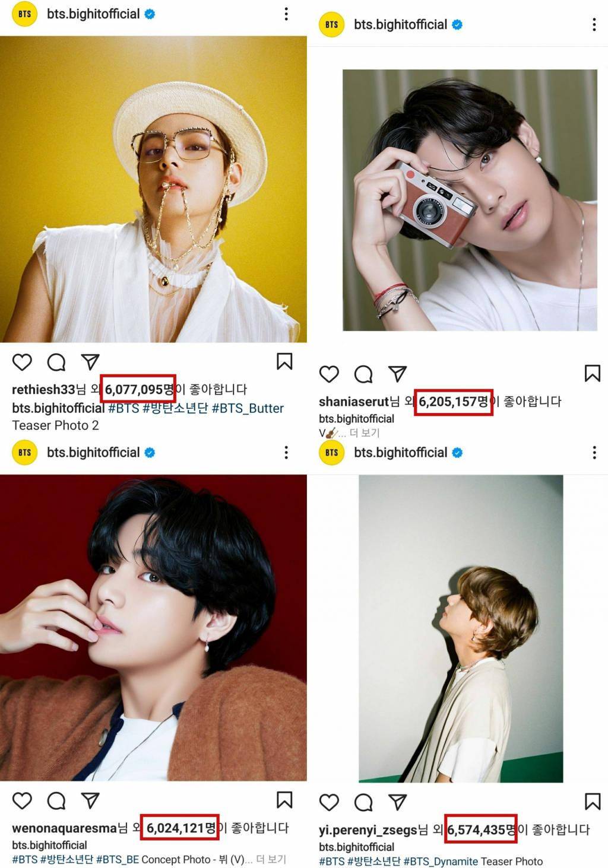View the 6,077,095 likes list

point(139,389)
